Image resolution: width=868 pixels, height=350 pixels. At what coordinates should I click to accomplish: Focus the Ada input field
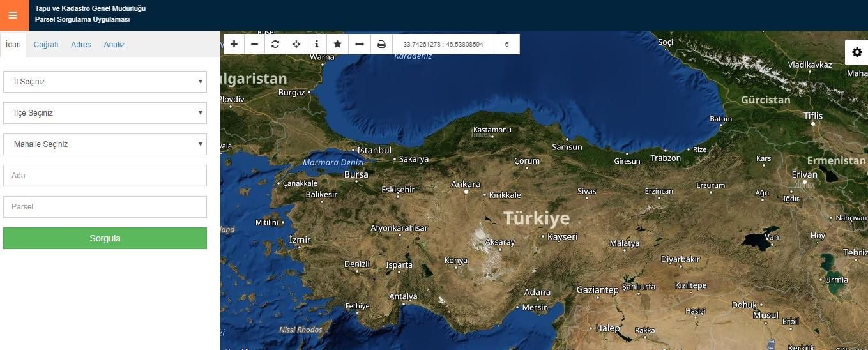(x=105, y=176)
